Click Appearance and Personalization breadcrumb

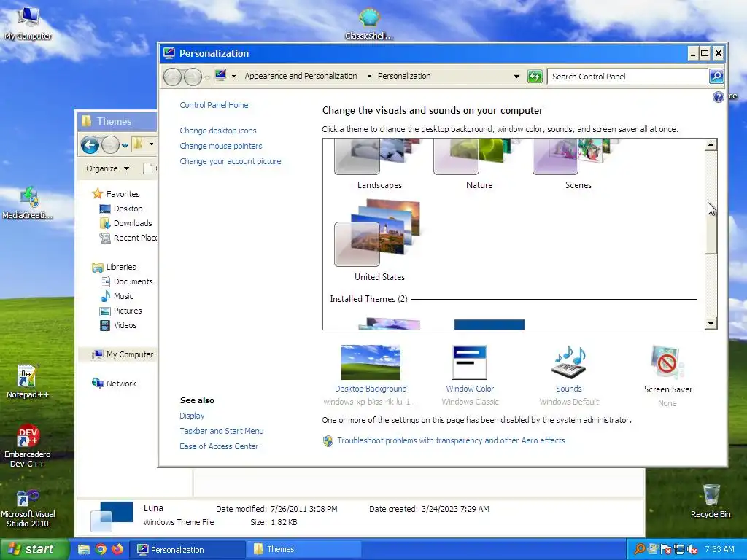[x=301, y=76]
